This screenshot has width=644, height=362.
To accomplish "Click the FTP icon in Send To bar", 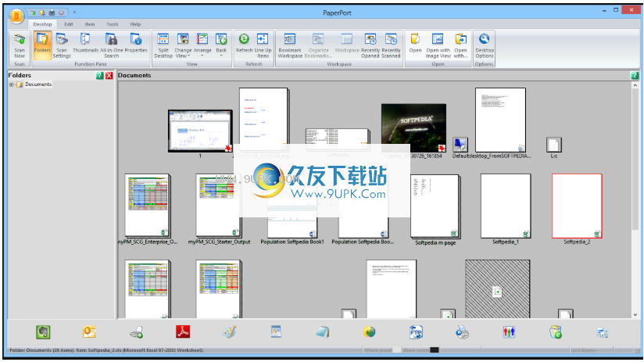I will pyautogui.click(x=416, y=332).
